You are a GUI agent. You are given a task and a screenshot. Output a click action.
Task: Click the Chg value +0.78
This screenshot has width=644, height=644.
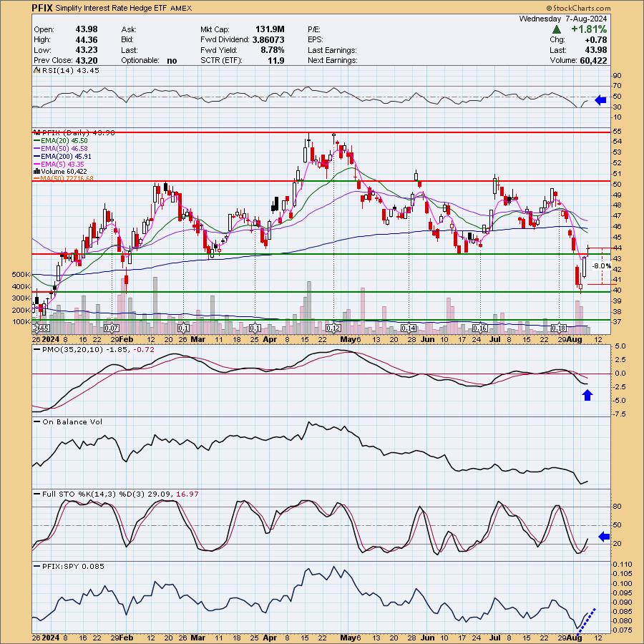[x=596, y=40]
